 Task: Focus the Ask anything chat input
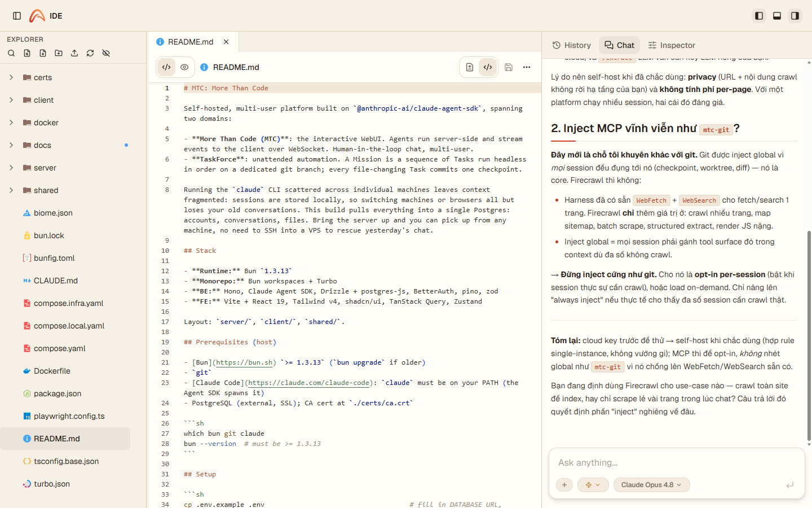(x=676, y=462)
